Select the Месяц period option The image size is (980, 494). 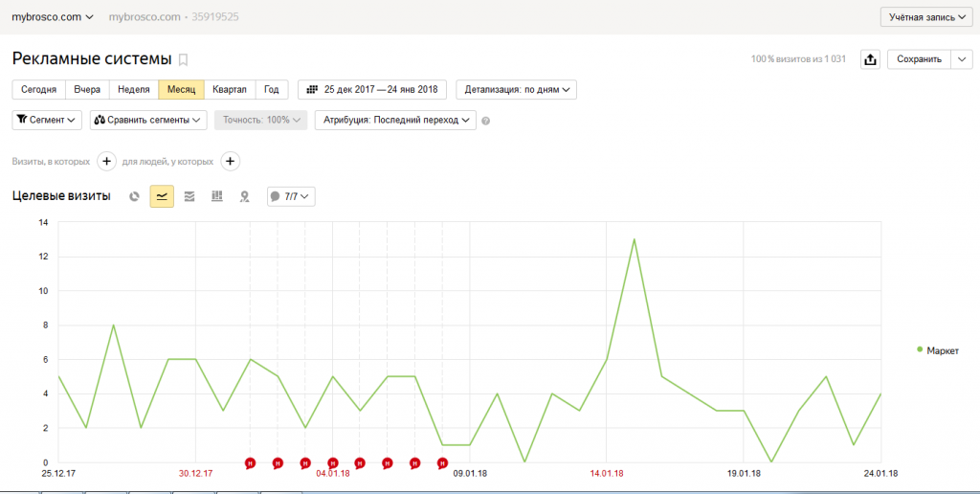pos(181,90)
